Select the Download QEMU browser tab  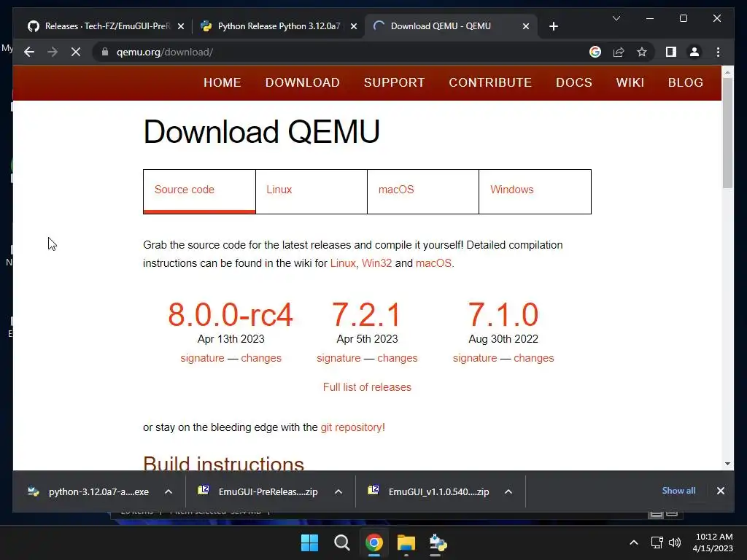[x=451, y=26]
